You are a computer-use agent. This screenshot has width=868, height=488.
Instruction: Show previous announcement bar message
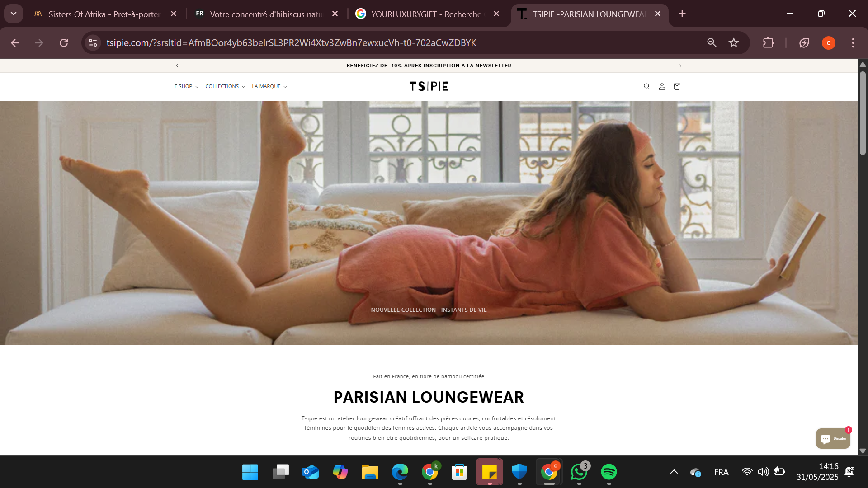pos(177,66)
